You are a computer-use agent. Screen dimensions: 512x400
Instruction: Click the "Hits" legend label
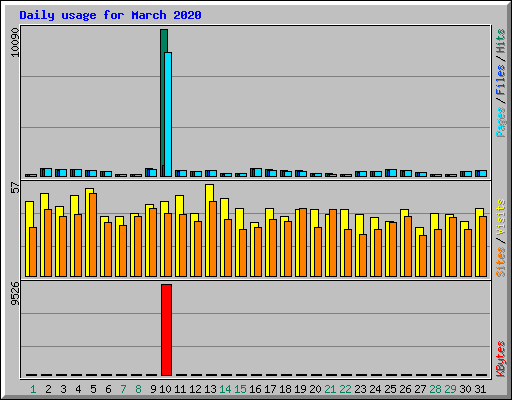501,41
